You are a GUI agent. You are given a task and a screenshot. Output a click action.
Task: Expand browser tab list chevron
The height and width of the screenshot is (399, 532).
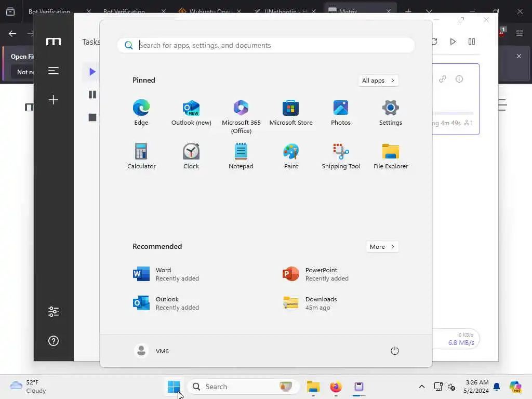click(429, 11)
